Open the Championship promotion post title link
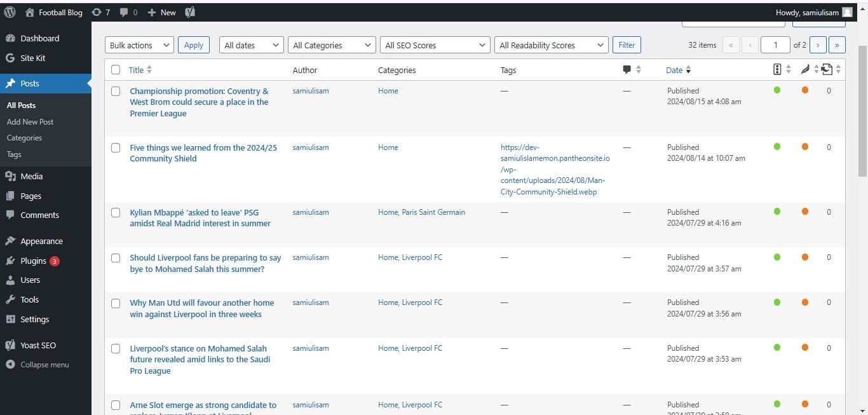The height and width of the screenshot is (415, 868). 199,102
